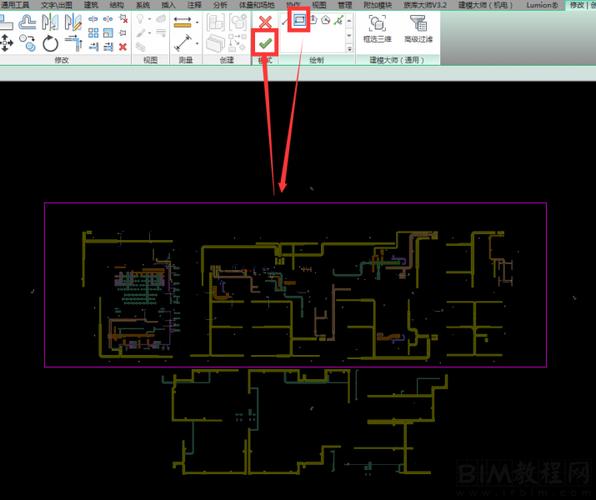Select the Copy tool

(27, 43)
